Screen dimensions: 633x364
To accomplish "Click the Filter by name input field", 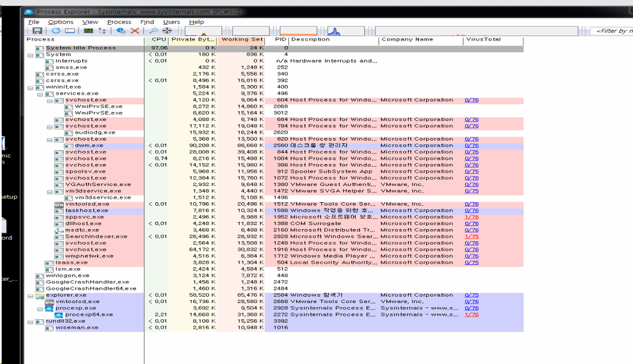I will [x=612, y=31].
